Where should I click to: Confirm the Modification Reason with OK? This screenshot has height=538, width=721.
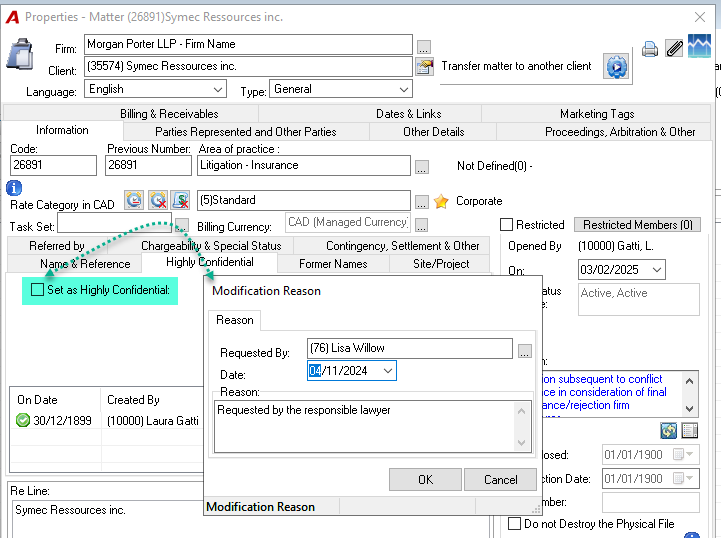point(425,480)
